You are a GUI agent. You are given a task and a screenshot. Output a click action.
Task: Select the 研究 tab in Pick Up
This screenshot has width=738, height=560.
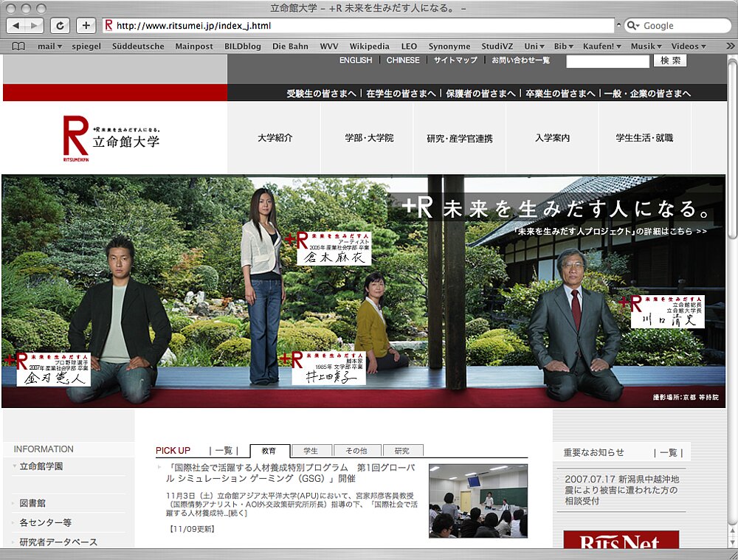pyautogui.click(x=402, y=451)
